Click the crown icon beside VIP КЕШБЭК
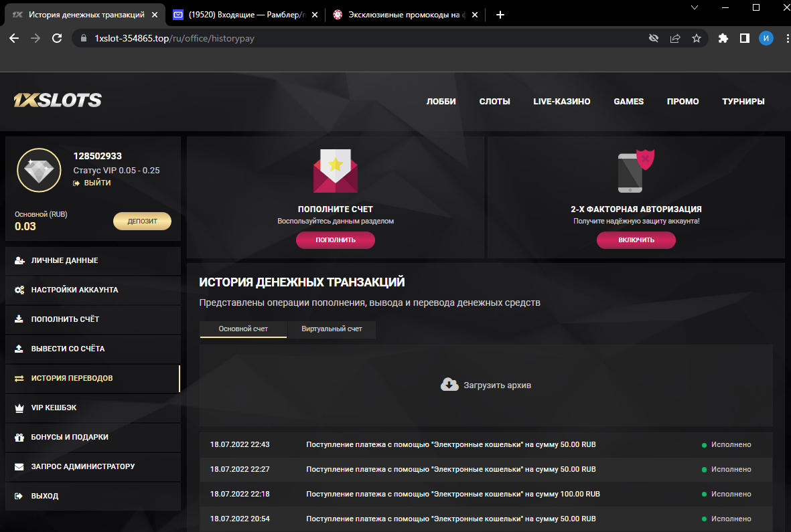791x532 pixels. [19, 408]
